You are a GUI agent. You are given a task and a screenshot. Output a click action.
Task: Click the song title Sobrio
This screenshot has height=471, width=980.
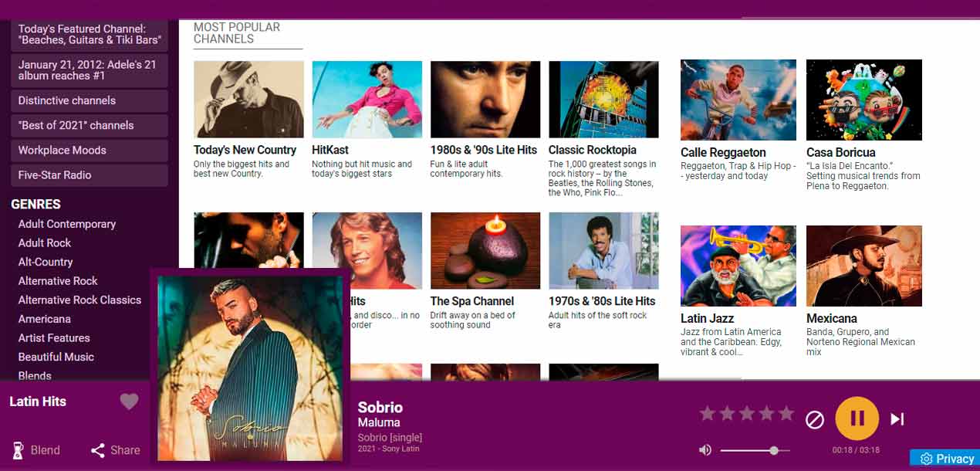tap(380, 407)
